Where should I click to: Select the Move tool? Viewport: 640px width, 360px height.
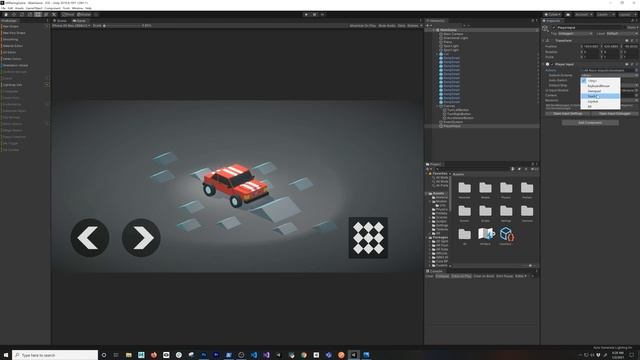point(14,14)
